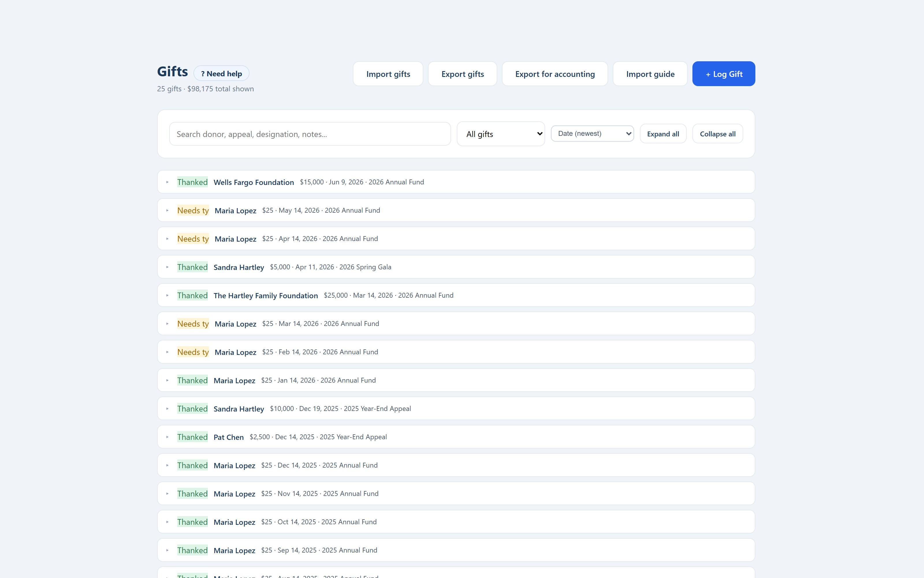Image resolution: width=924 pixels, height=578 pixels.
Task: Click Sandra Hartley name on Spring Gala row
Action: [239, 267]
